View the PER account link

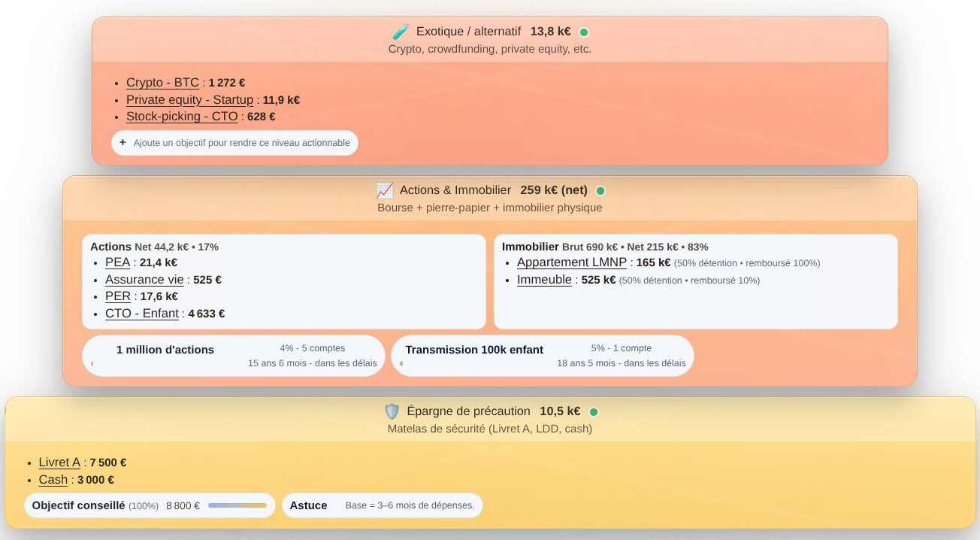(117, 296)
